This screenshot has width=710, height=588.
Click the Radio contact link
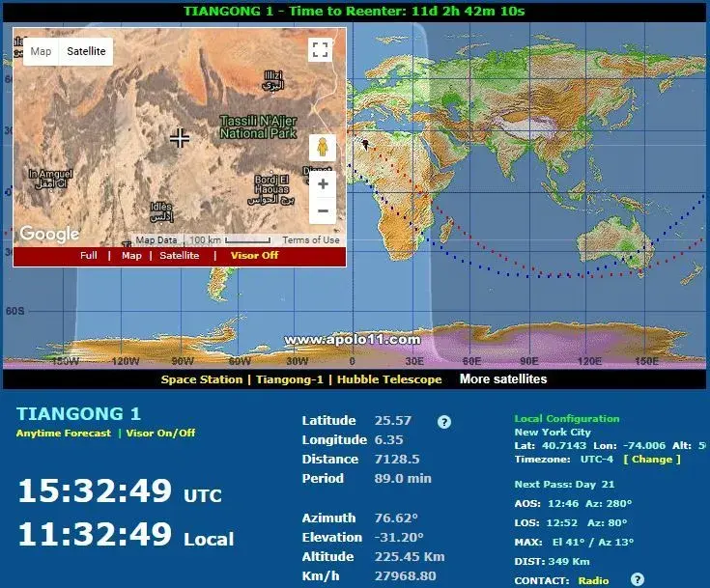[594, 580]
